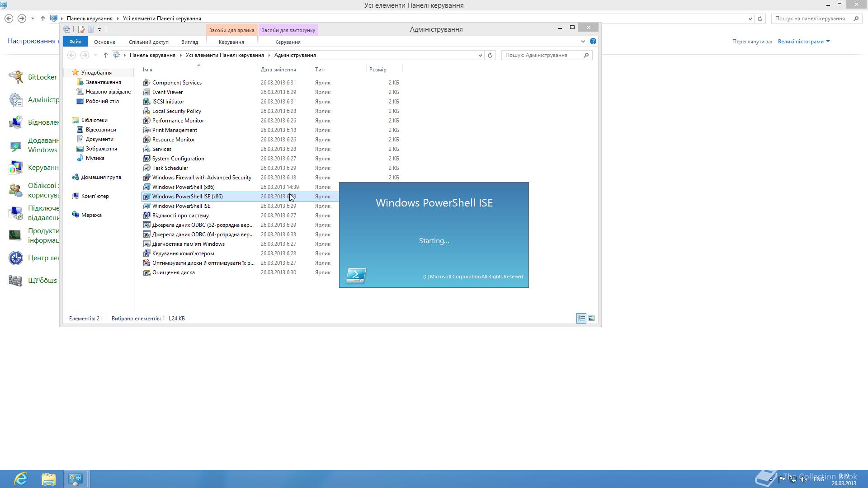The image size is (868, 488).
Task: Select the iSCSI Initiator icon
Action: (x=146, y=102)
